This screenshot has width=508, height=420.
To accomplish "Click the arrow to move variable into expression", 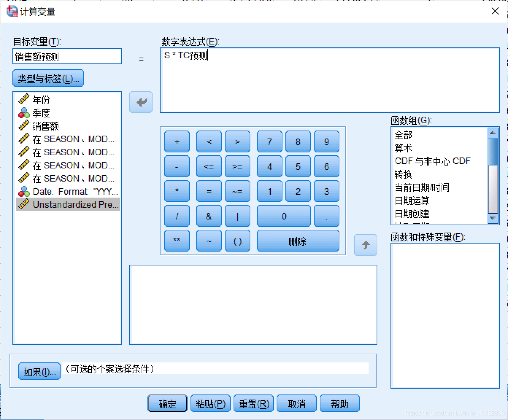I will click(141, 102).
